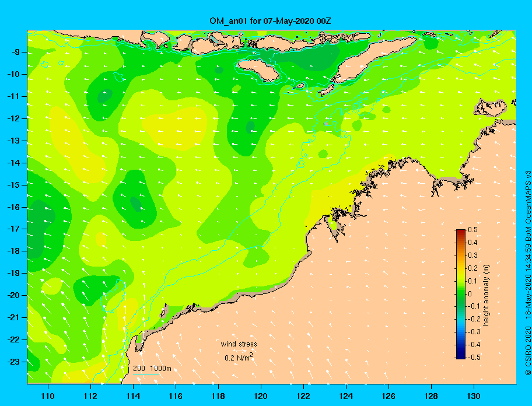Click the colorbar at the 0 level
Screen dimensions: 532x406
click(461, 294)
